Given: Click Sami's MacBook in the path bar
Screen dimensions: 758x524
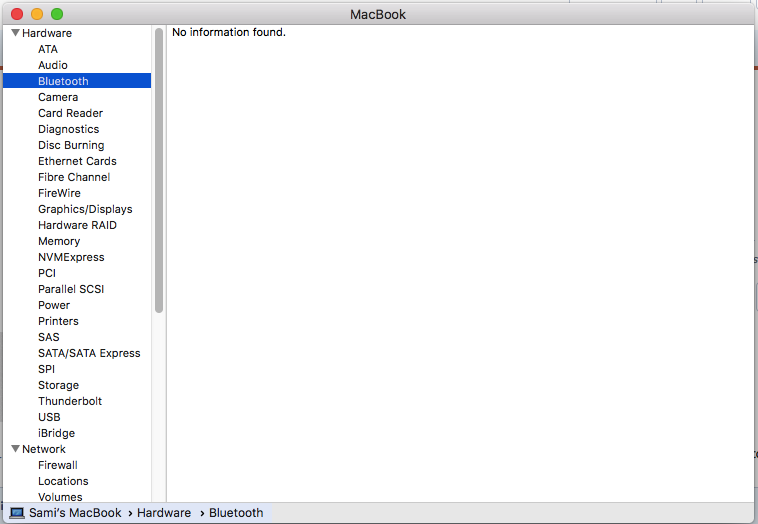Looking at the screenshot, I should [x=75, y=513].
